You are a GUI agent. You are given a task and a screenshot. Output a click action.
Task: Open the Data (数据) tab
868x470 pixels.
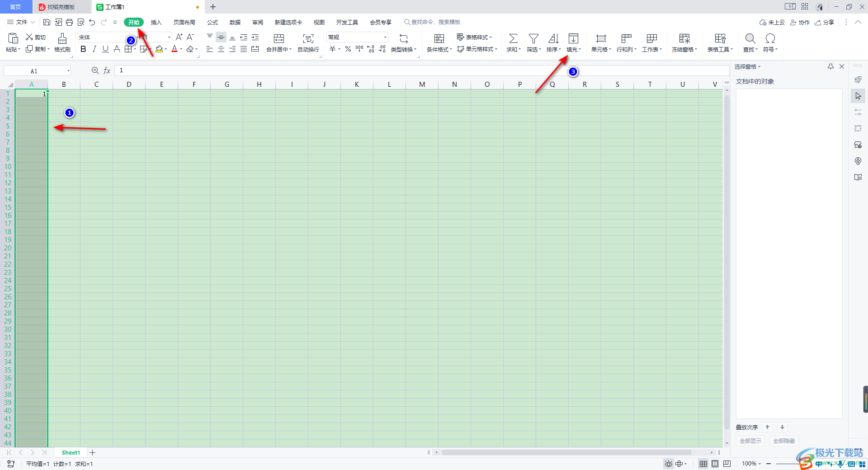[235, 22]
